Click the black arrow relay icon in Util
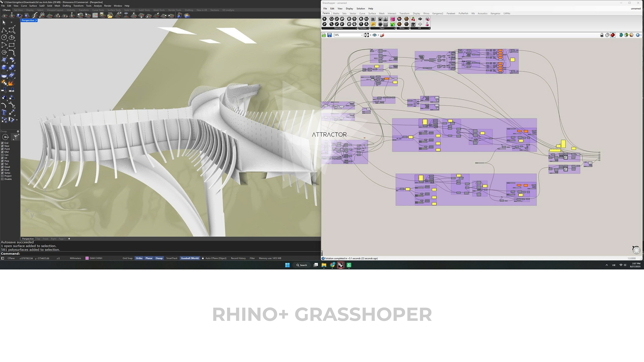 point(420,19)
